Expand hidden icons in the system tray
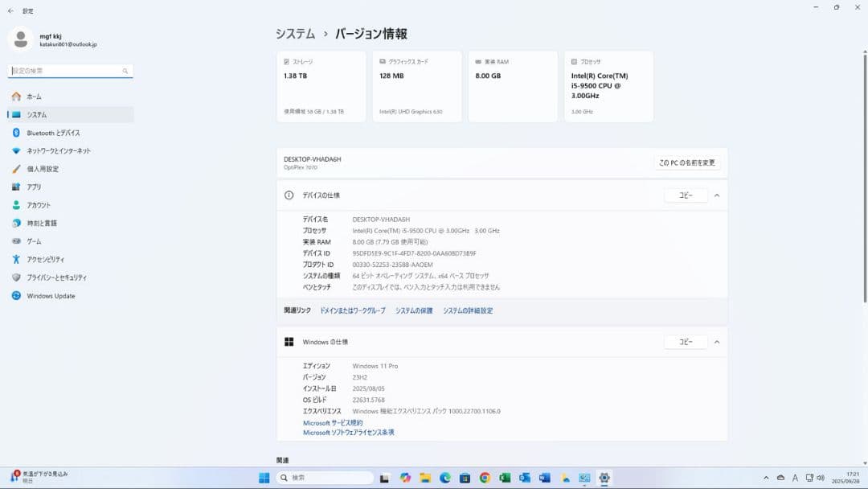Image resolution: width=868 pixels, height=489 pixels. click(766, 478)
